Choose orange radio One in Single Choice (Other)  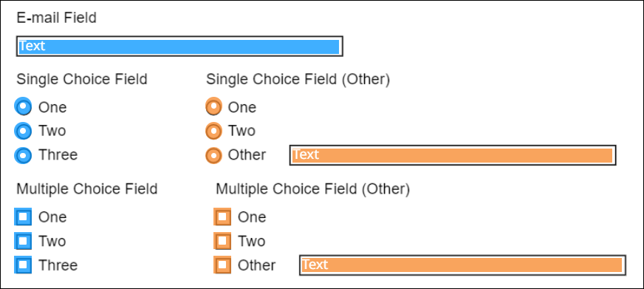(213, 107)
